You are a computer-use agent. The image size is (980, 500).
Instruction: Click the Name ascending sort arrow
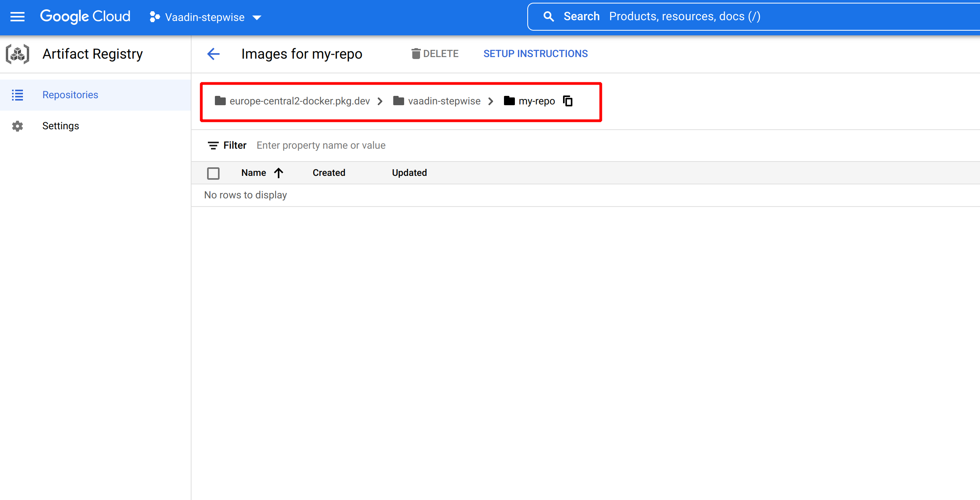pos(279,173)
